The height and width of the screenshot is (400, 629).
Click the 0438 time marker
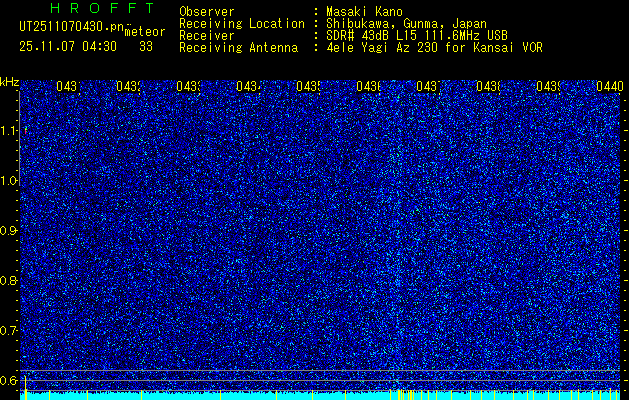pyautogui.click(x=489, y=86)
